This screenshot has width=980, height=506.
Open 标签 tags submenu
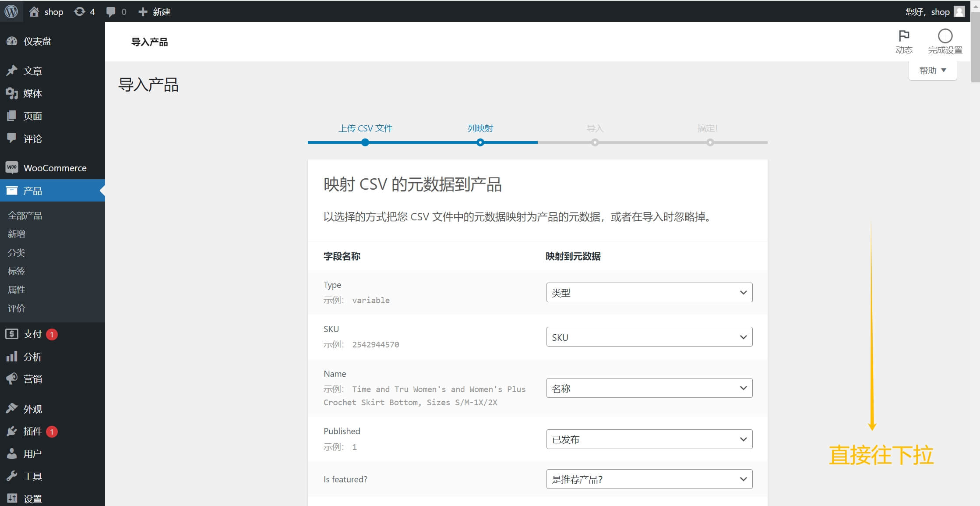[17, 271]
